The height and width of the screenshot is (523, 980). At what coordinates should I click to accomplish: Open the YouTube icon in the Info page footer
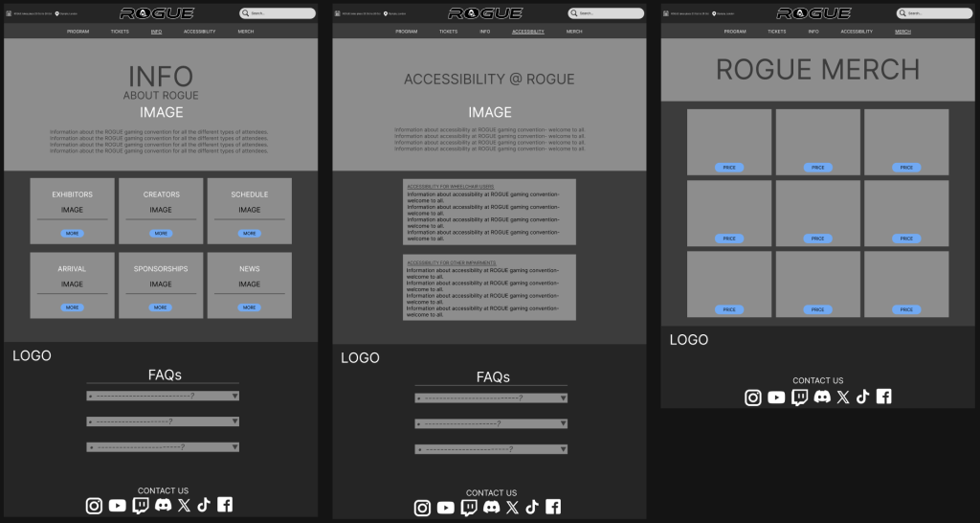coord(117,506)
